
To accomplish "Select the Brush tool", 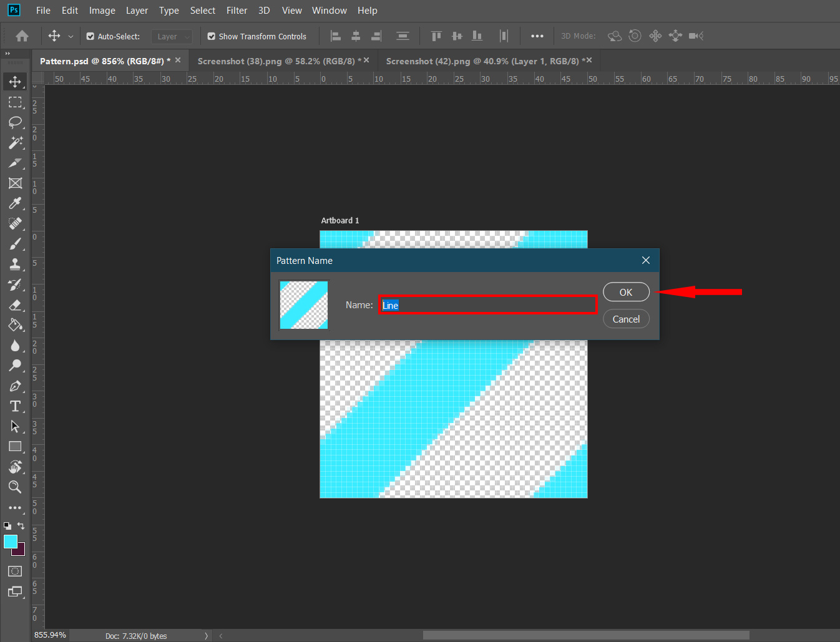I will coord(15,244).
